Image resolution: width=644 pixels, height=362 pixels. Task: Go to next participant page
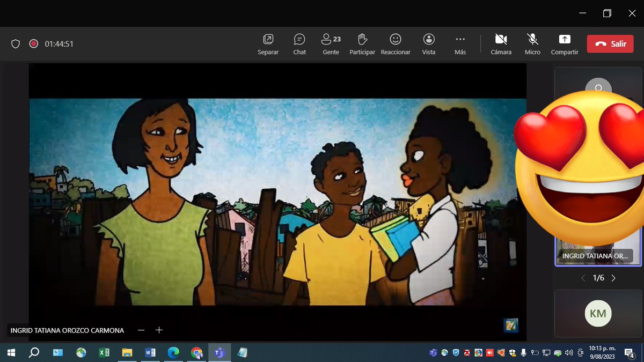(x=613, y=278)
